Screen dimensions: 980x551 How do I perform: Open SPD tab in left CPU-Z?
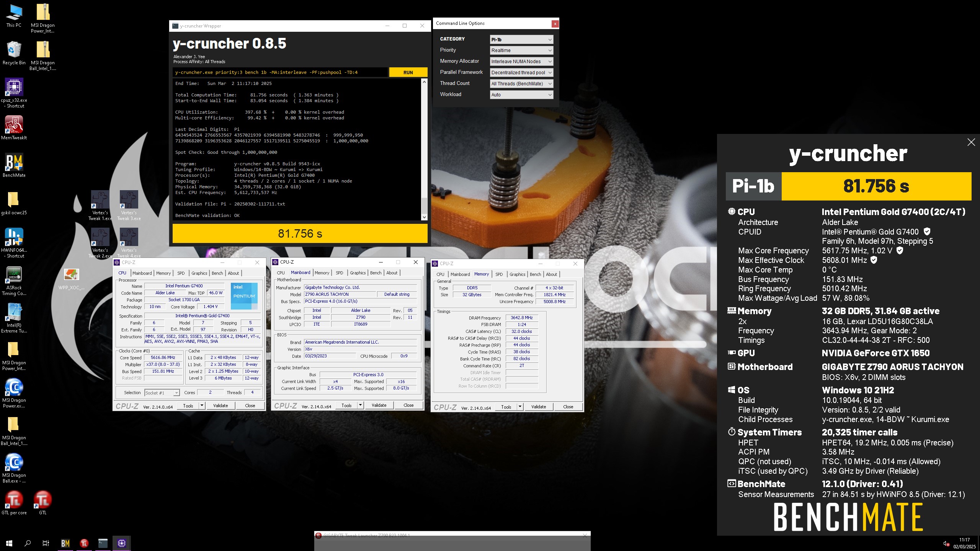click(x=181, y=273)
